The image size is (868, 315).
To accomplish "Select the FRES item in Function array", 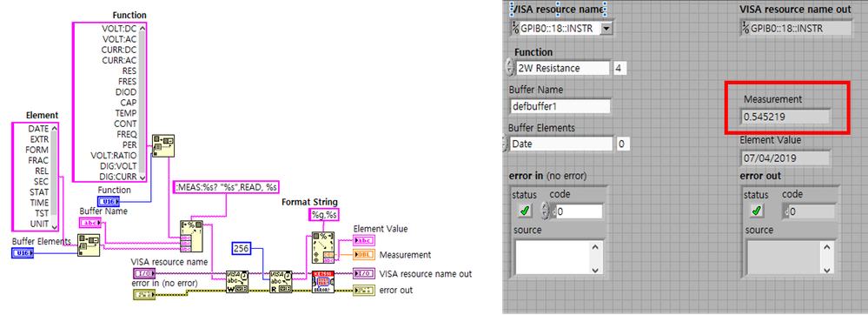I will (127, 82).
